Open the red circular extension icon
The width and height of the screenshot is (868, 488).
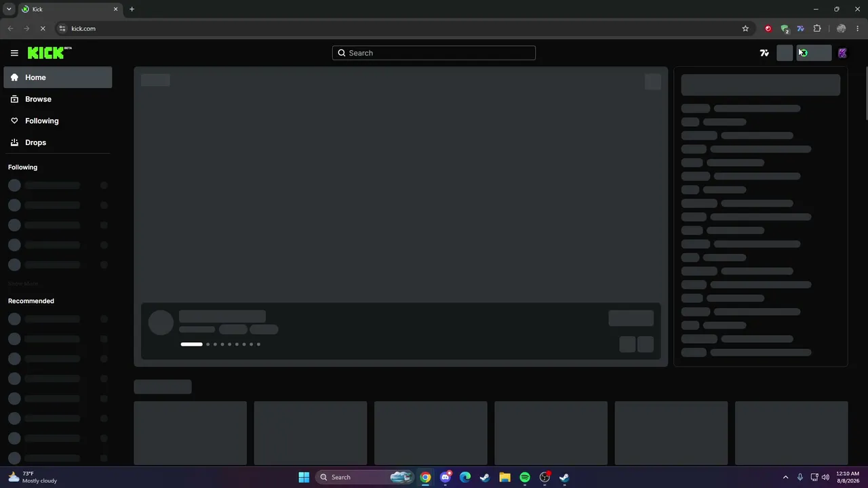tap(768, 28)
